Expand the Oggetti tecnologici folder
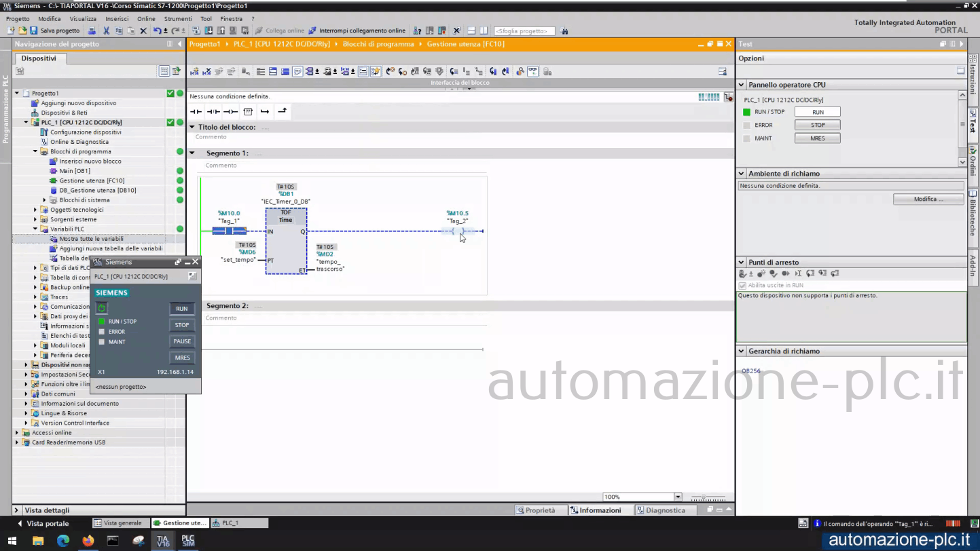The height and width of the screenshot is (551, 980). (x=35, y=210)
